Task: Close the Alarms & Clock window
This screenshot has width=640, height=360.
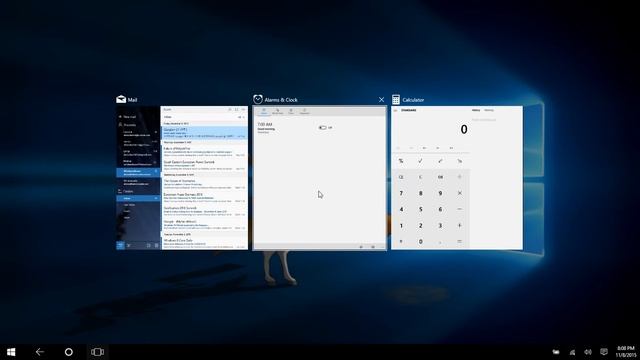Action: pos(381,100)
